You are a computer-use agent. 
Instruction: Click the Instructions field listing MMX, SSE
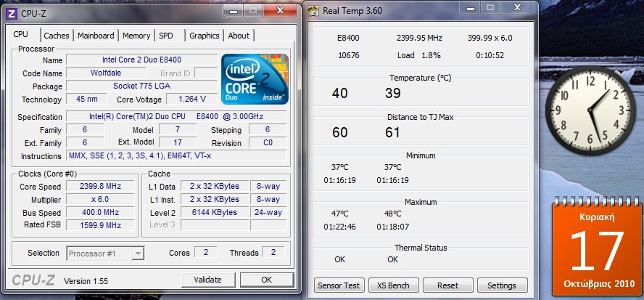(176, 156)
